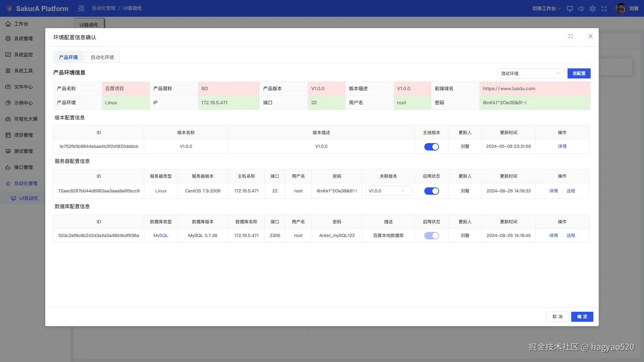Click the sidebar collapse menu icon
This screenshot has height=362, width=644.
(81, 8)
